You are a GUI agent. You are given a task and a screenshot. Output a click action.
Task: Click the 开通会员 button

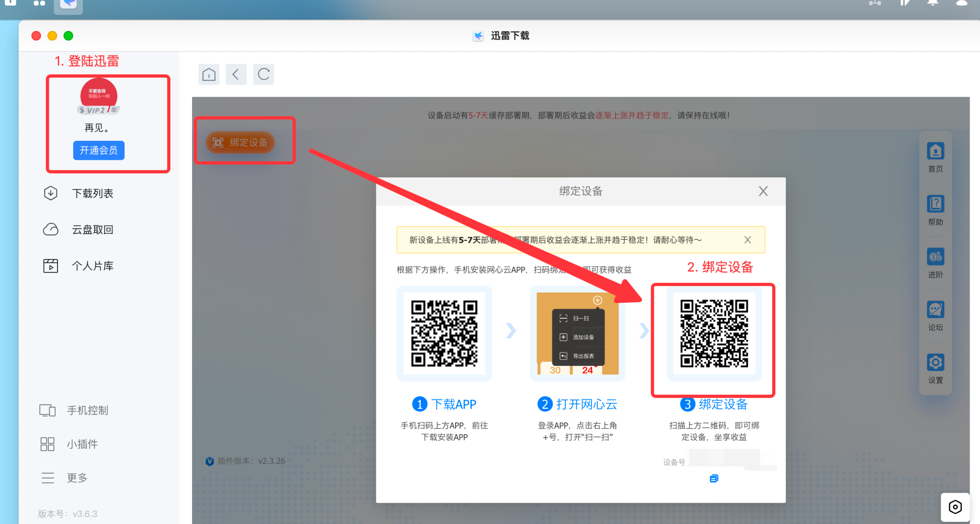(x=99, y=150)
